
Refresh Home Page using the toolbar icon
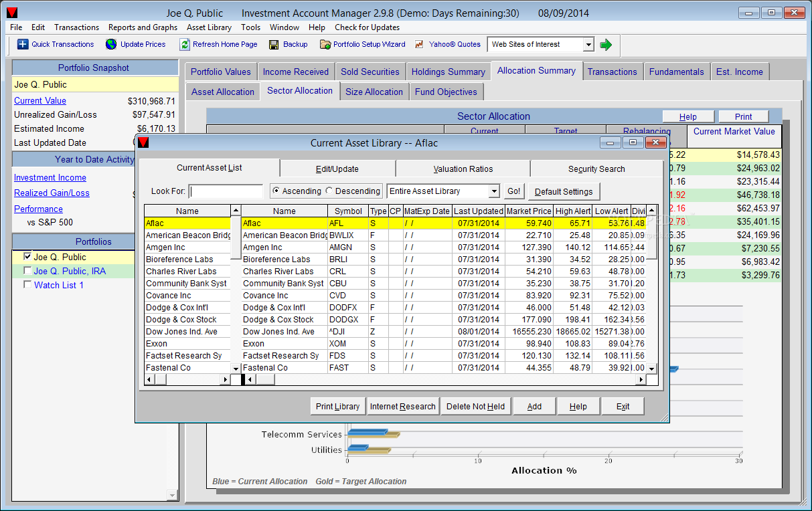point(185,44)
